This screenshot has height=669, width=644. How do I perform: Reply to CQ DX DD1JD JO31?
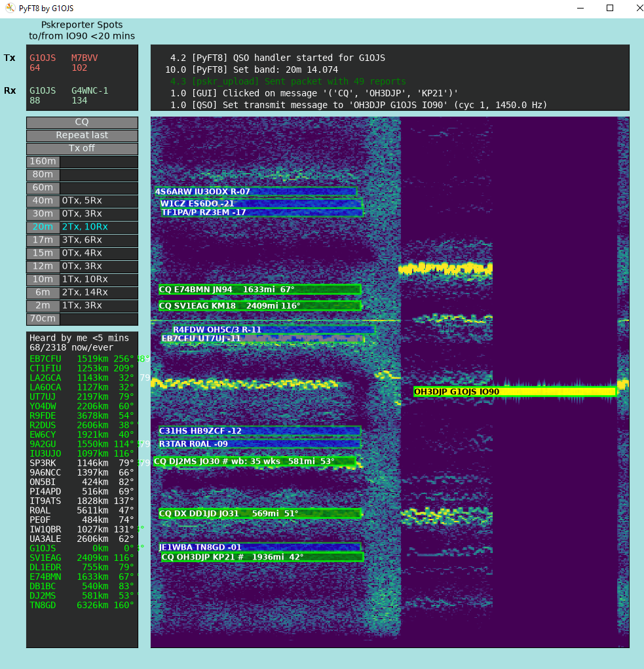[259, 513]
